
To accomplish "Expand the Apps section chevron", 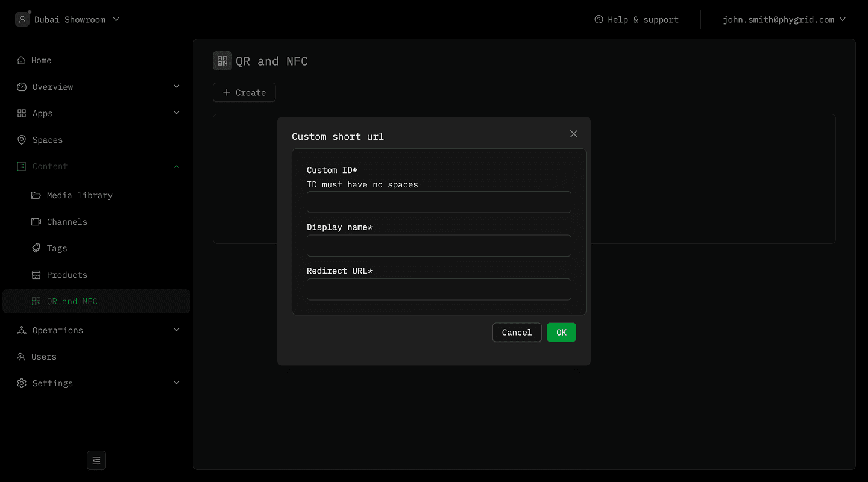I will coord(177,113).
